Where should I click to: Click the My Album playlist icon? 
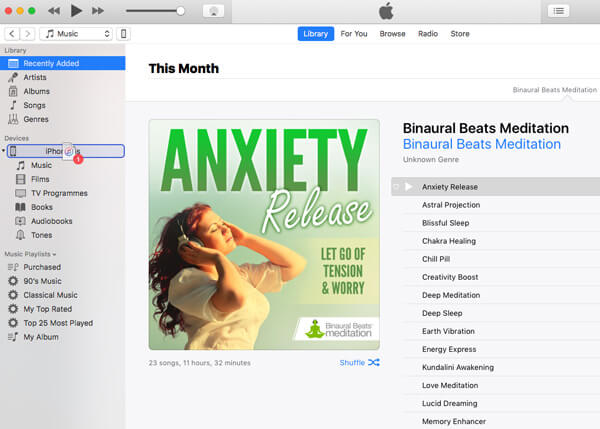point(13,337)
